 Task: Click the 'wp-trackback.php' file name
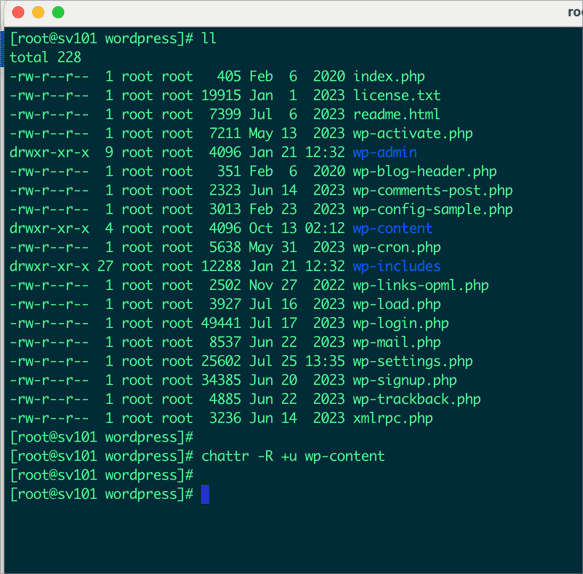[417, 399]
